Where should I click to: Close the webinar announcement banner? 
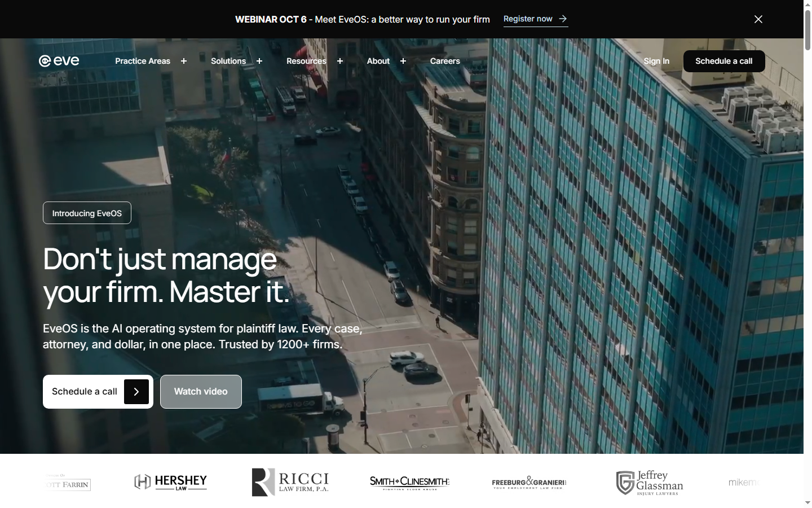point(758,19)
